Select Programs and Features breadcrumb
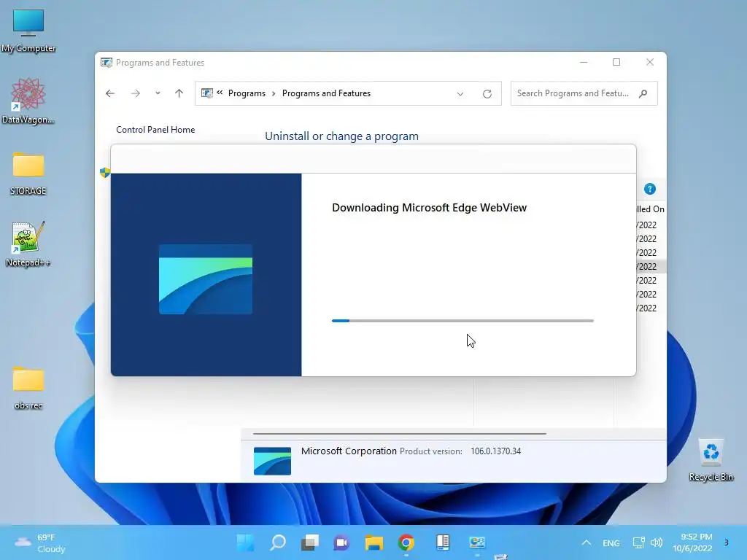This screenshot has height=560, width=747. coord(326,93)
